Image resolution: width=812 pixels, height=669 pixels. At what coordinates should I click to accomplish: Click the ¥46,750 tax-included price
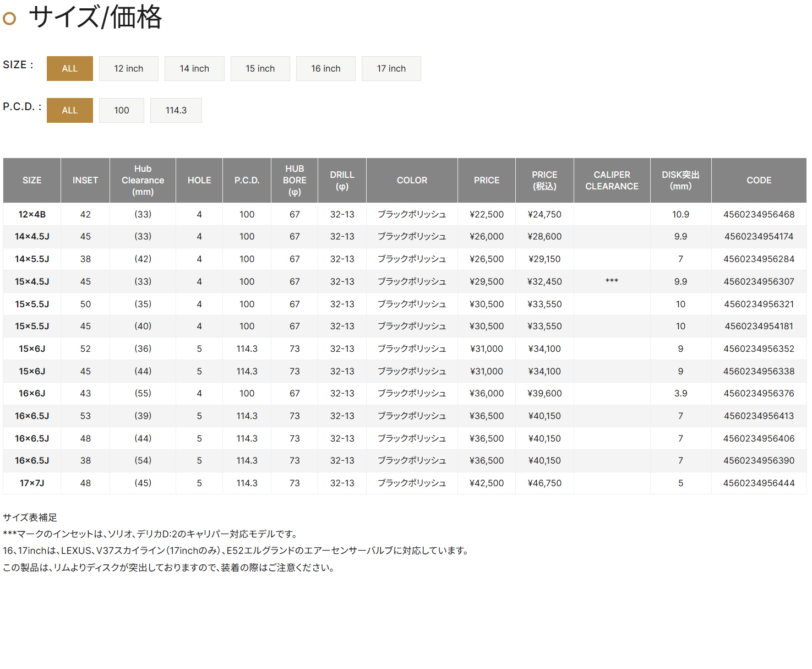pyautogui.click(x=544, y=483)
